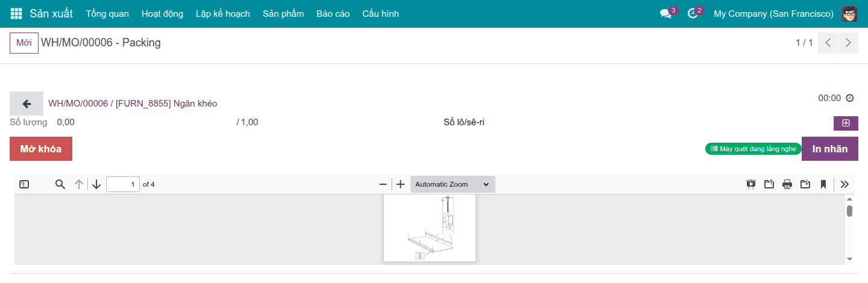This screenshot has width=868, height=283.
Task: Open the Cấu hình menu
Action: click(x=380, y=13)
